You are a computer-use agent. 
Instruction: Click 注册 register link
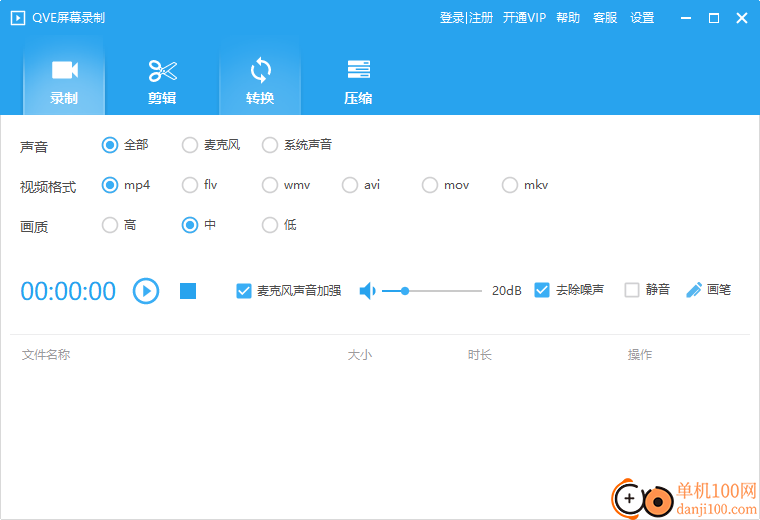[481, 18]
